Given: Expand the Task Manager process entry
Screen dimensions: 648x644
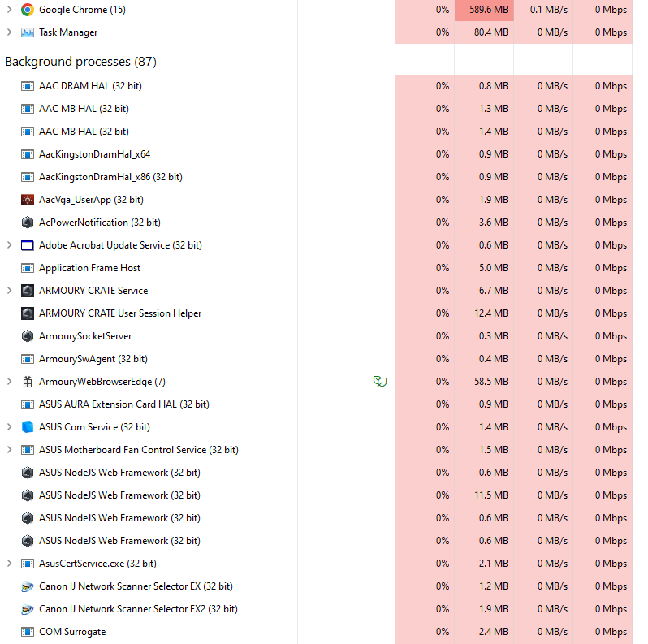Looking at the screenshot, I should click(9, 32).
